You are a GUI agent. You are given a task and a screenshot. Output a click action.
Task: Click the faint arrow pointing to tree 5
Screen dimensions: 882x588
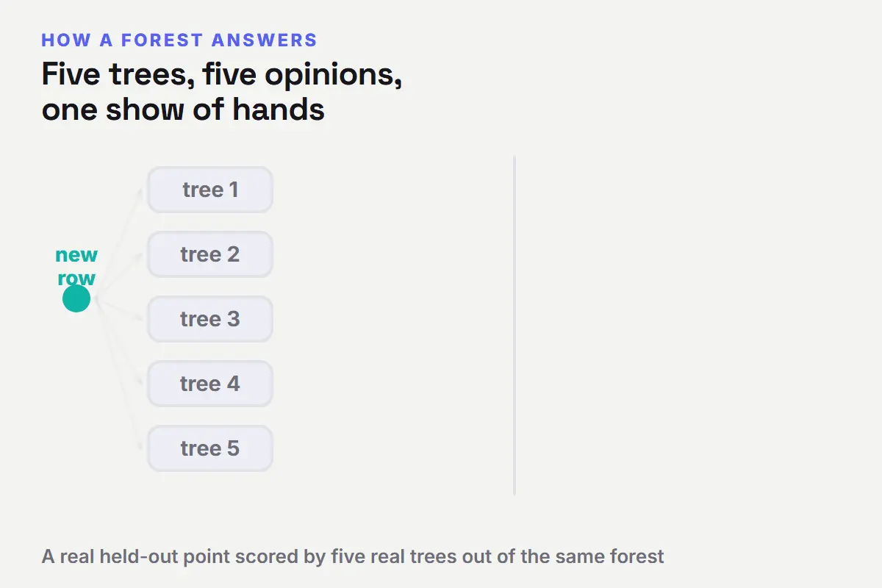(x=118, y=373)
